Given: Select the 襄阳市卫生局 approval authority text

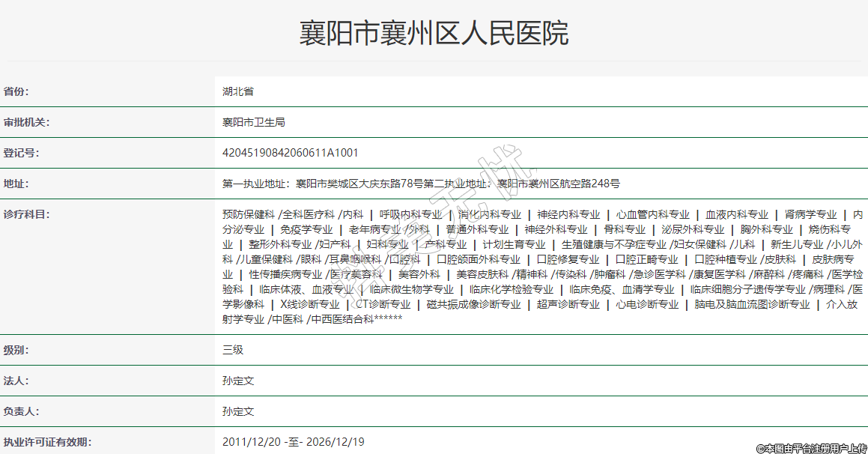Looking at the screenshot, I should point(253,122).
